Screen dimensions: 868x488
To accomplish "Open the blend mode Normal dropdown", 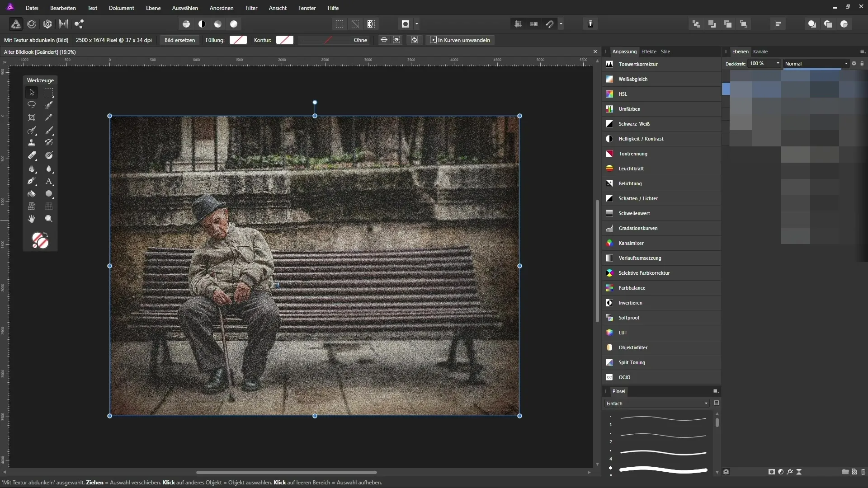I will tap(816, 64).
